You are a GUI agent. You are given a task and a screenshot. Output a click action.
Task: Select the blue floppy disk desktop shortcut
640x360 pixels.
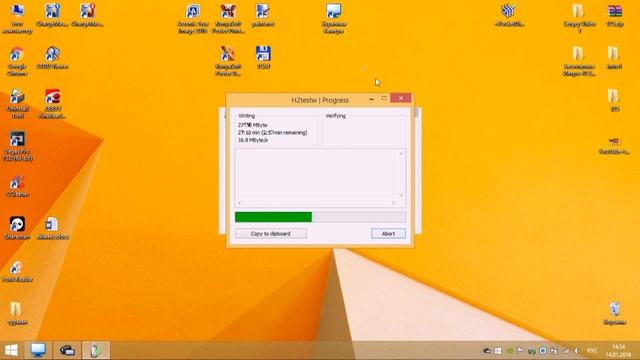click(x=263, y=57)
